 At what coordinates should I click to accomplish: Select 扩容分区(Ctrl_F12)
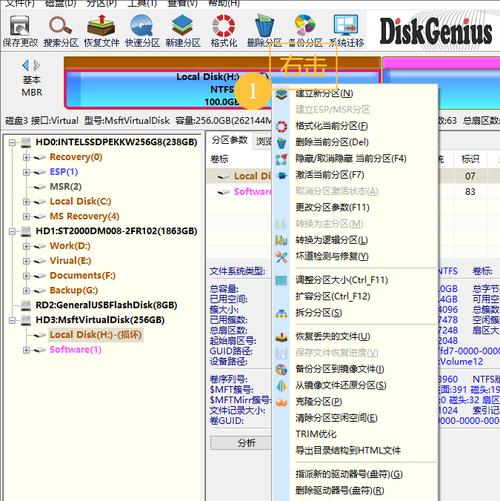[x=333, y=296]
